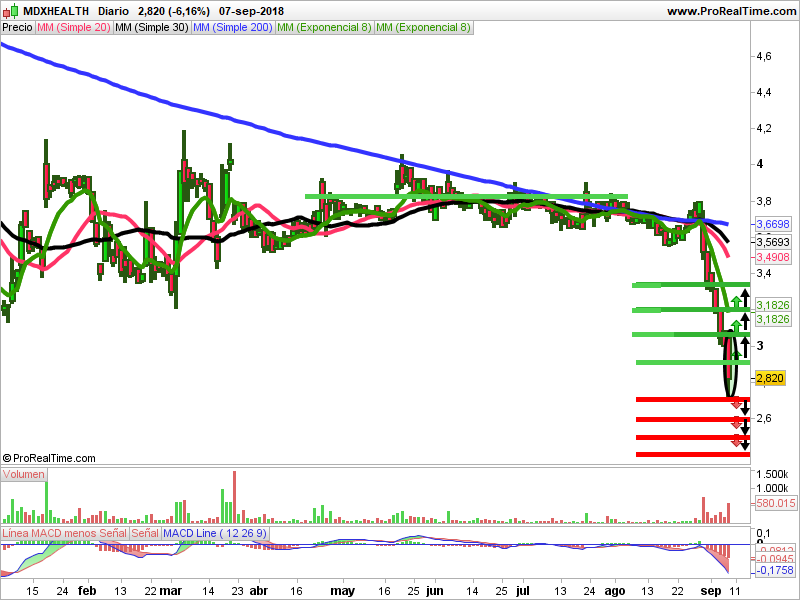Click the abr month label on time axis
The image size is (800, 600).
pos(259,591)
